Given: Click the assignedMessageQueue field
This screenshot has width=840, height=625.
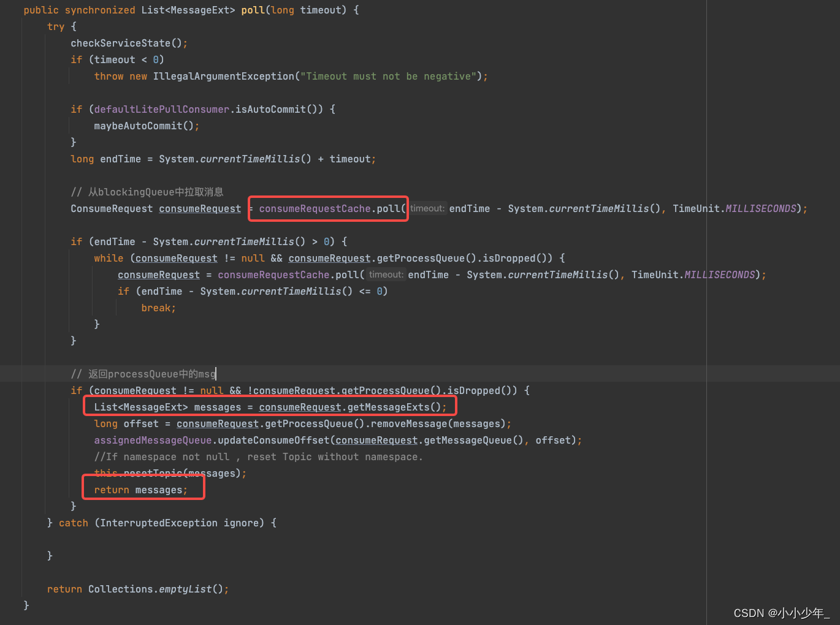Looking at the screenshot, I should pyautogui.click(x=153, y=441).
